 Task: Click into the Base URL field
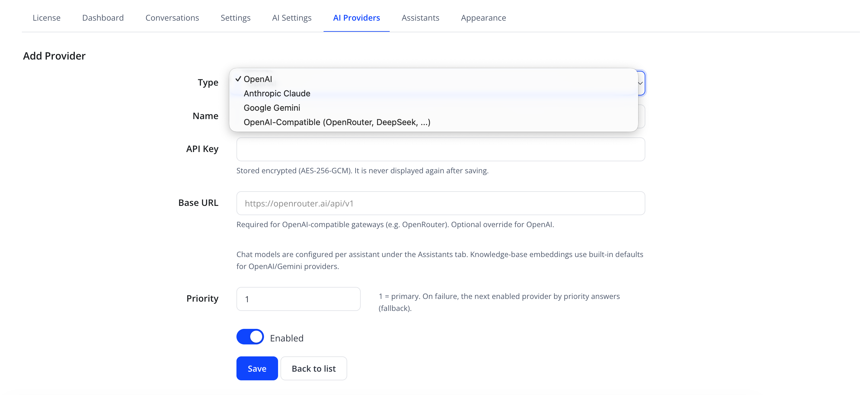[x=440, y=203]
